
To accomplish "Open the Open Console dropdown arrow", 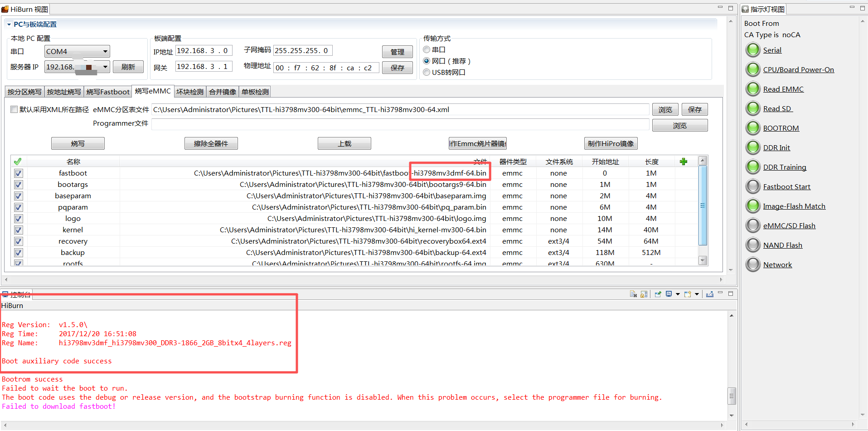I will (x=697, y=294).
